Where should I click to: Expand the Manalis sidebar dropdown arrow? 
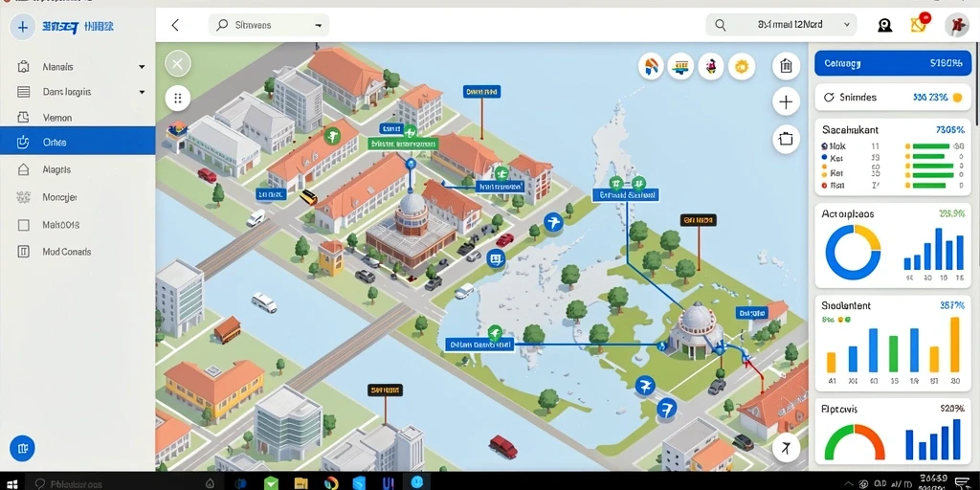click(142, 67)
